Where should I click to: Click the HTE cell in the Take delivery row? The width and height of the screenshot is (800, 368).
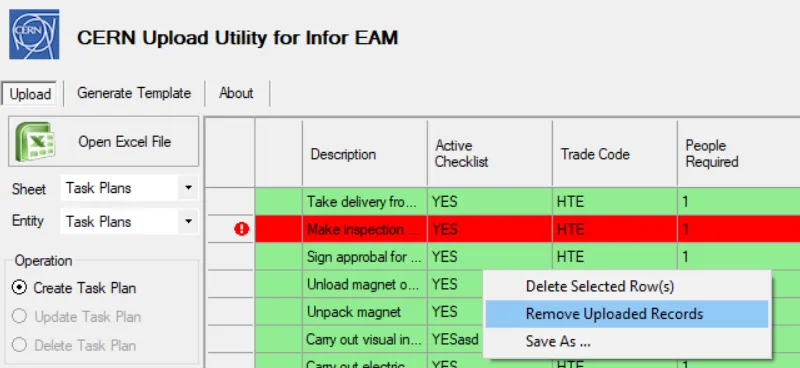[615, 202]
